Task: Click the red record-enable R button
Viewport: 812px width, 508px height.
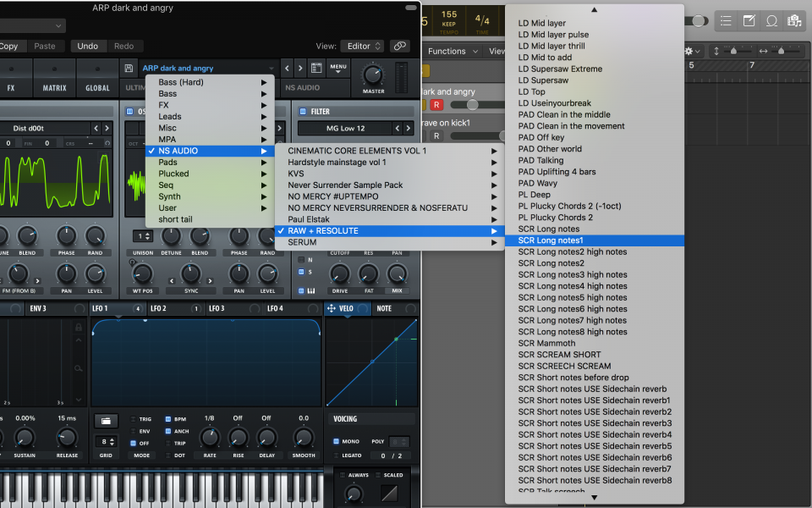Action: click(436, 105)
